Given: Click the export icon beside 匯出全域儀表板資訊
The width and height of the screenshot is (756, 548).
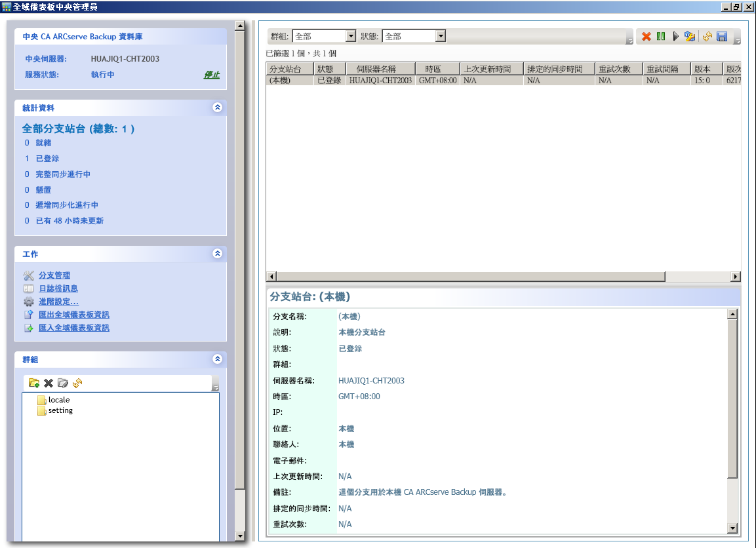Looking at the screenshot, I should (x=29, y=314).
